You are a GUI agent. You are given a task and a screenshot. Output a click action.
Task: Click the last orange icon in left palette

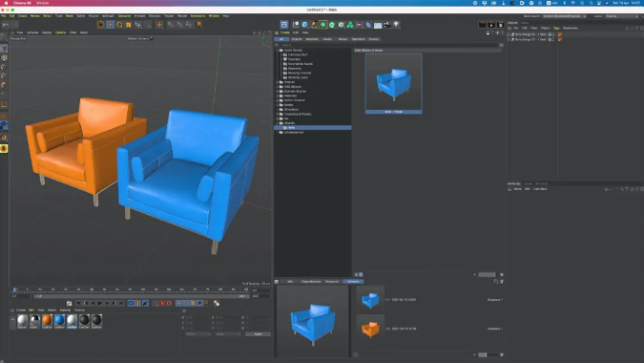(x=4, y=148)
